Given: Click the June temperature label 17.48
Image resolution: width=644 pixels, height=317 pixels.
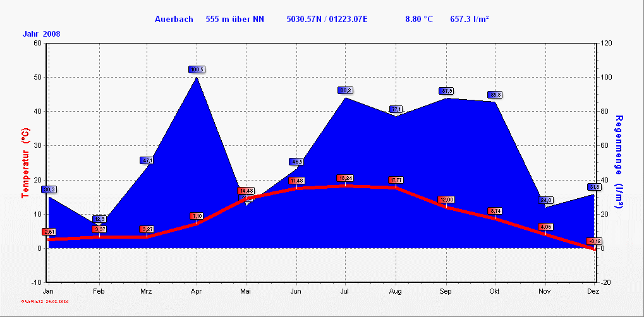Looking at the screenshot, I should click(x=296, y=181).
